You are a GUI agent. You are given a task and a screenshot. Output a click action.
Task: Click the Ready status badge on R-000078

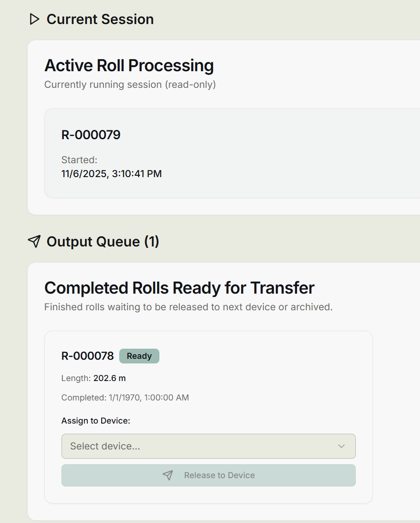point(139,356)
